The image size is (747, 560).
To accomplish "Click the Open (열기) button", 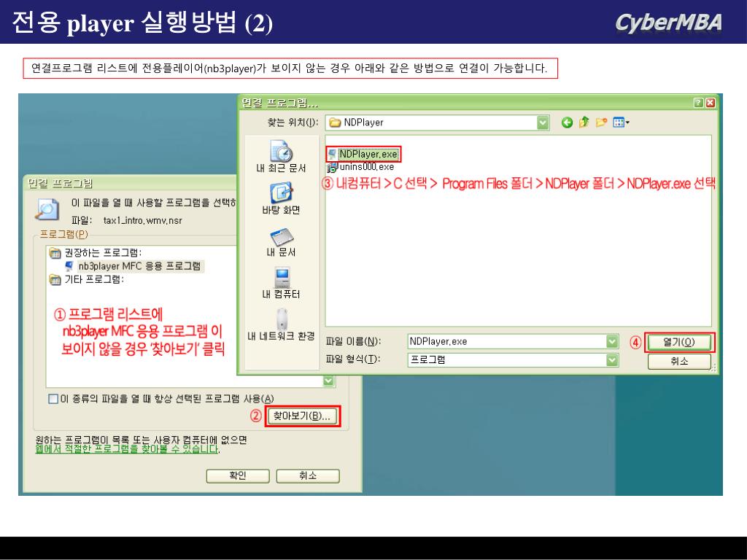I will point(679,342).
